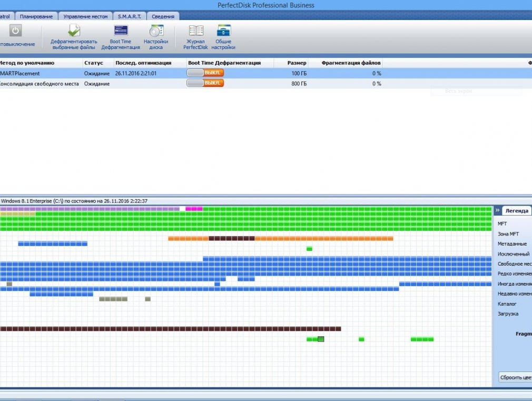Collapse the legend panel with chevron

(x=497, y=211)
